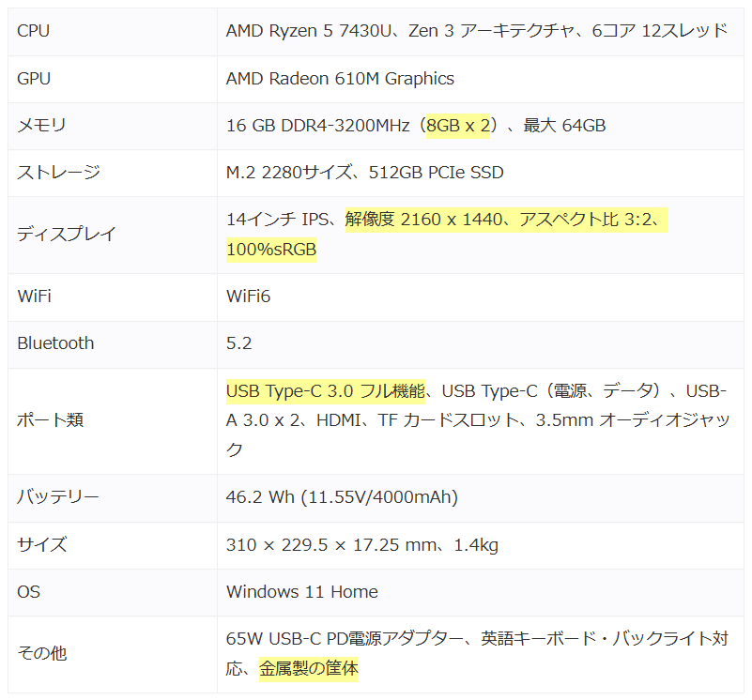The width and height of the screenshot is (752, 700).
Task: Click the Bluetooth row label
Action: click(54, 343)
